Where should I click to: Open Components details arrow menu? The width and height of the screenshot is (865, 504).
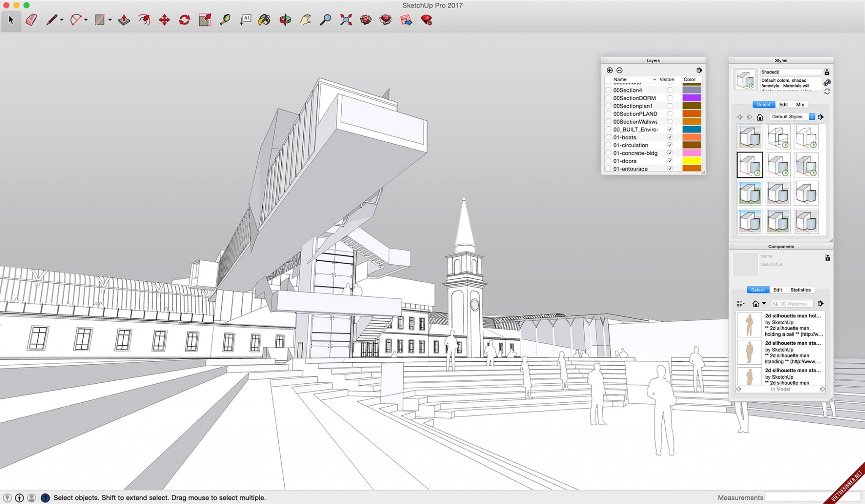tap(821, 303)
